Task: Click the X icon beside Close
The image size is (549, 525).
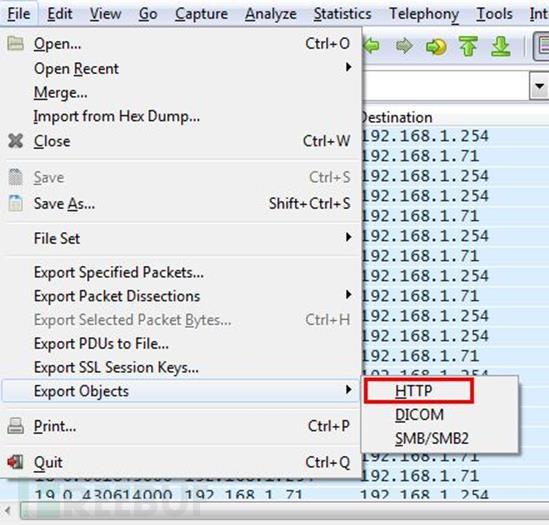Action: [x=15, y=141]
